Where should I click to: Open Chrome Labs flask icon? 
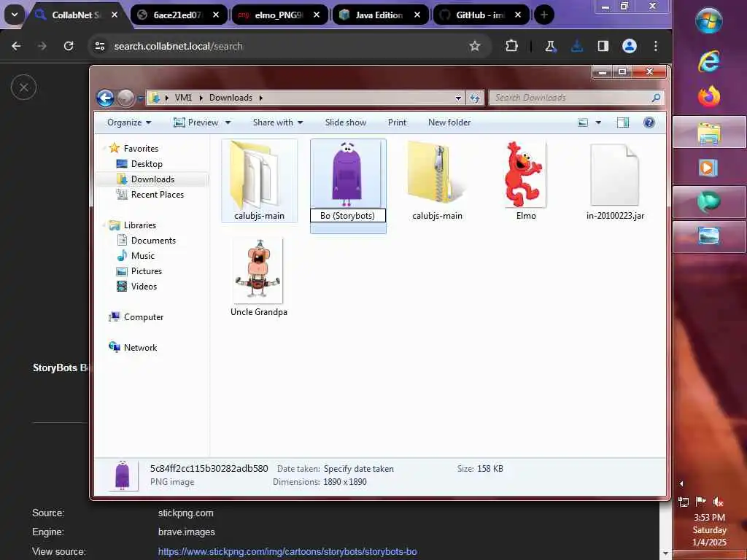click(x=551, y=46)
